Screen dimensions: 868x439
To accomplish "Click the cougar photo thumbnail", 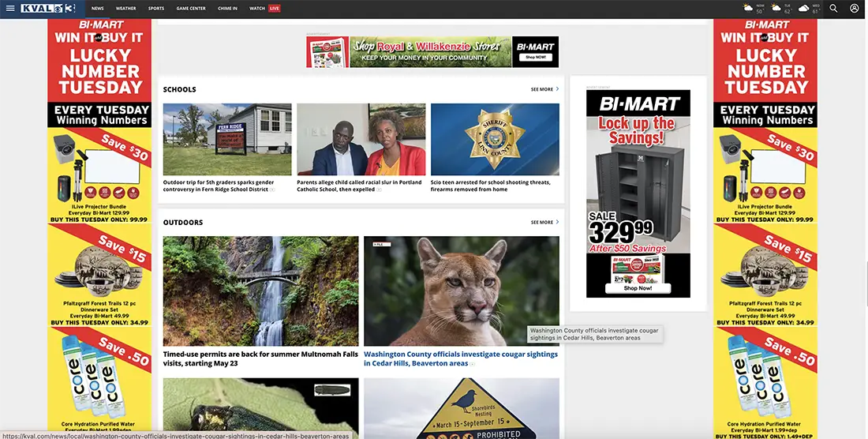I will 461,291.
